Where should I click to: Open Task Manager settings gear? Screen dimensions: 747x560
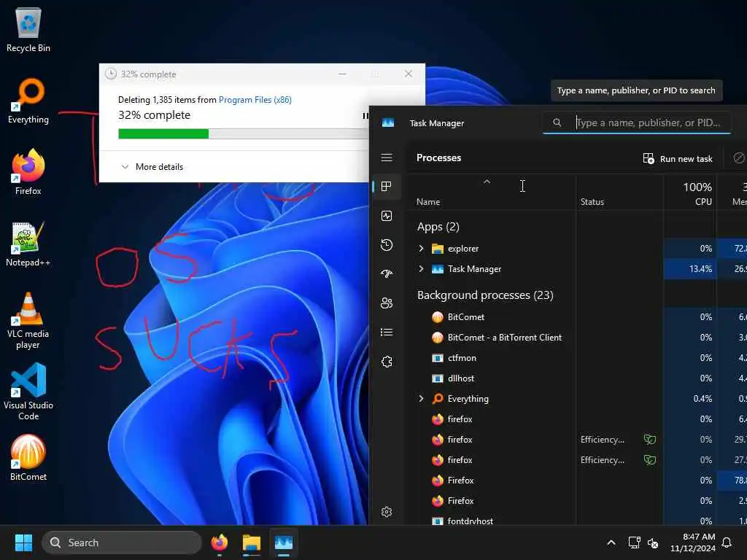click(387, 512)
